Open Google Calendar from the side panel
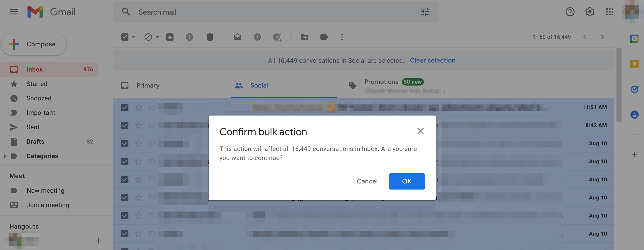This screenshot has height=250, width=644. pos(634,39)
